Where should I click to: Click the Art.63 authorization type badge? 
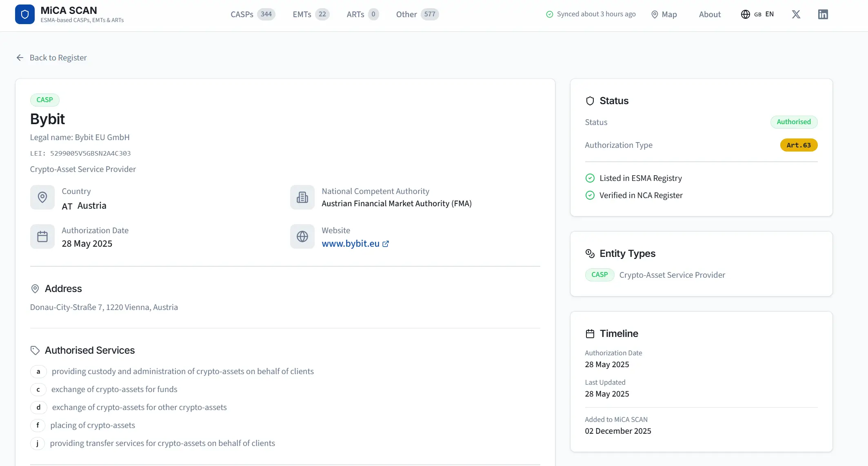(799, 145)
